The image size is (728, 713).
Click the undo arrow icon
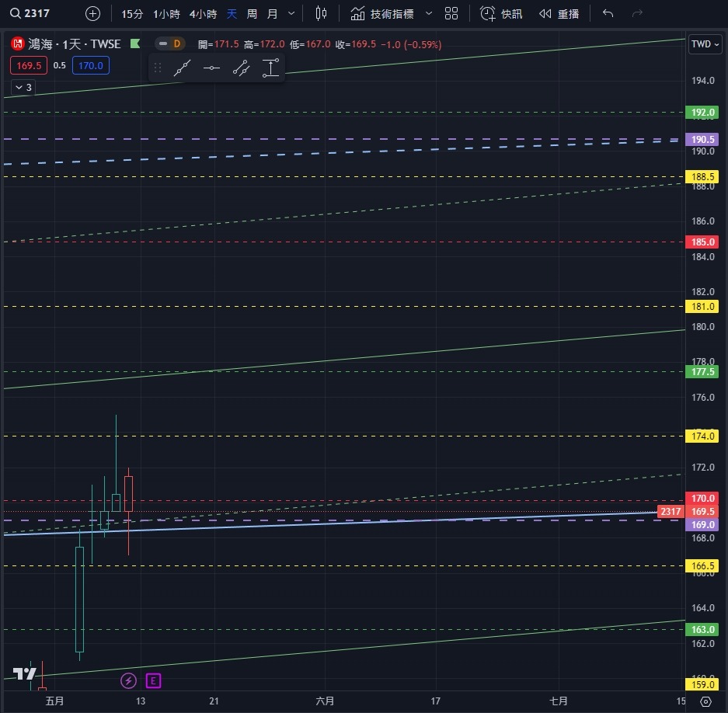tap(608, 14)
